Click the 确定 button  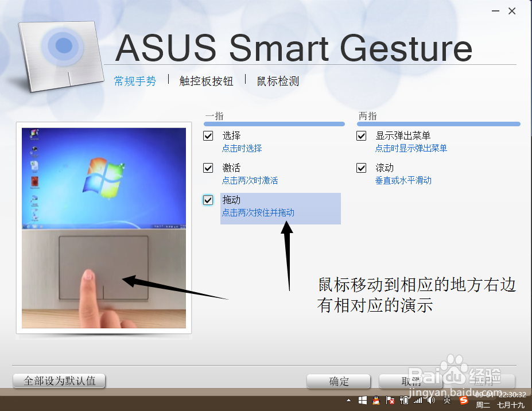pyautogui.click(x=339, y=381)
